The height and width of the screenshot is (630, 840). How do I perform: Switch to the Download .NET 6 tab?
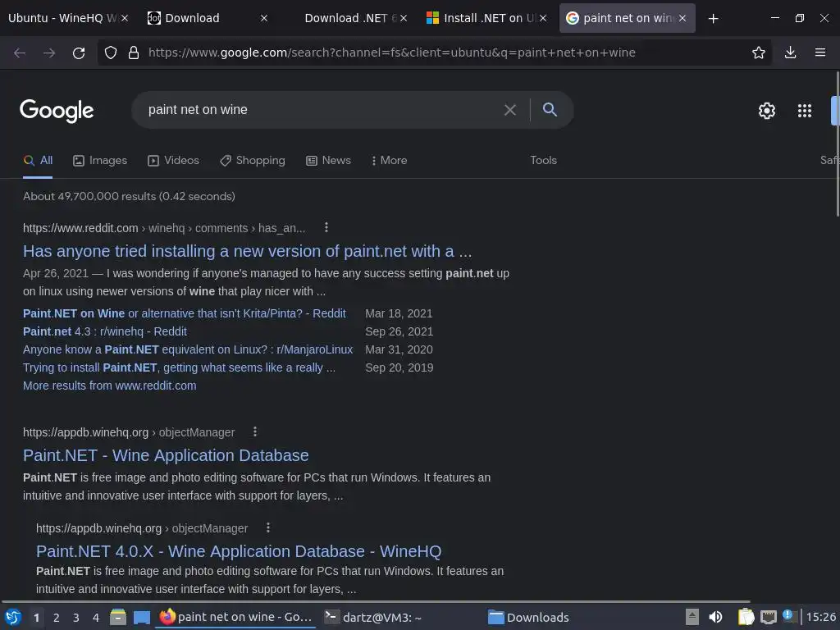click(345, 18)
